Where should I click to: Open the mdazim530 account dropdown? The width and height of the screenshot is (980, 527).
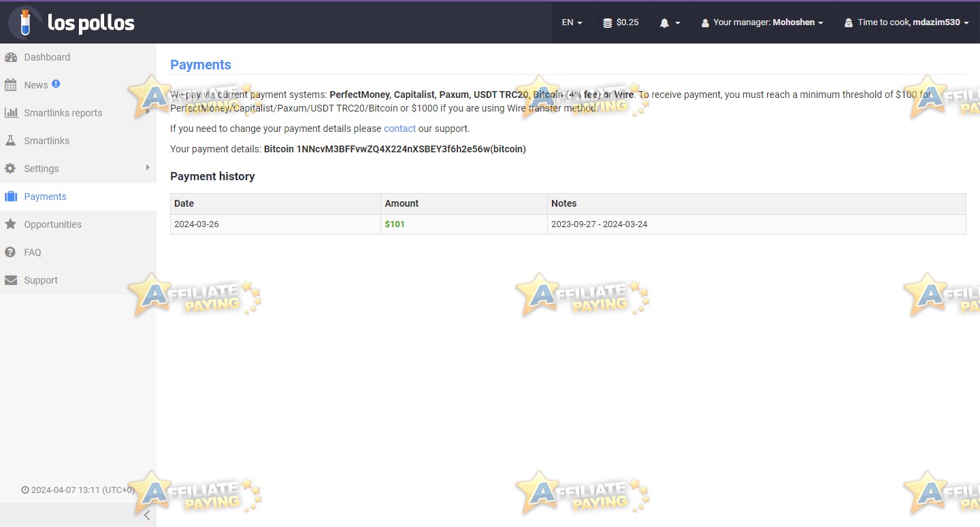(906, 22)
